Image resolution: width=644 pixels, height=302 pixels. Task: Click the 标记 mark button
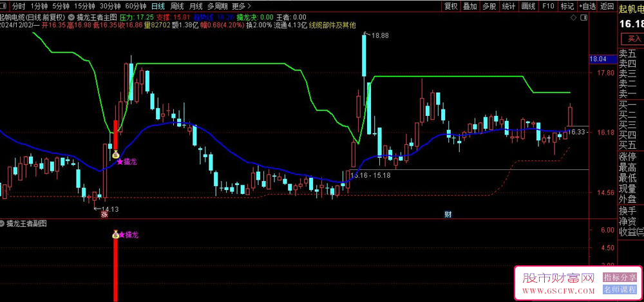pos(567,6)
